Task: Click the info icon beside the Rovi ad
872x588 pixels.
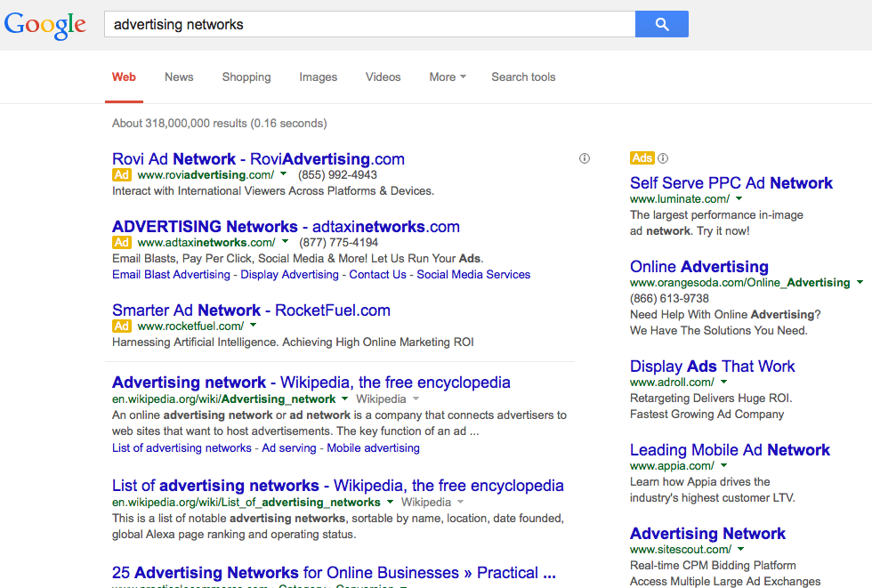Action: pyautogui.click(x=585, y=157)
